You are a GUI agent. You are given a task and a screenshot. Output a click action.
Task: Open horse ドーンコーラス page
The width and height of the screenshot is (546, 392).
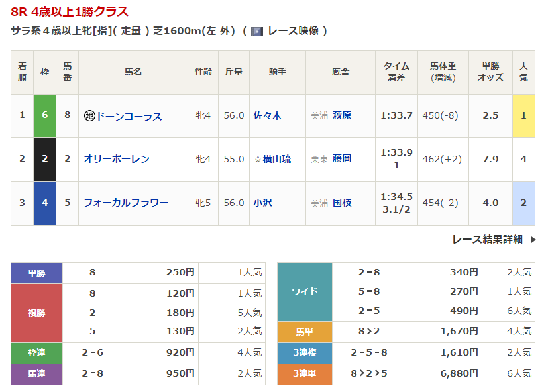pyautogui.click(x=129, y=116)
